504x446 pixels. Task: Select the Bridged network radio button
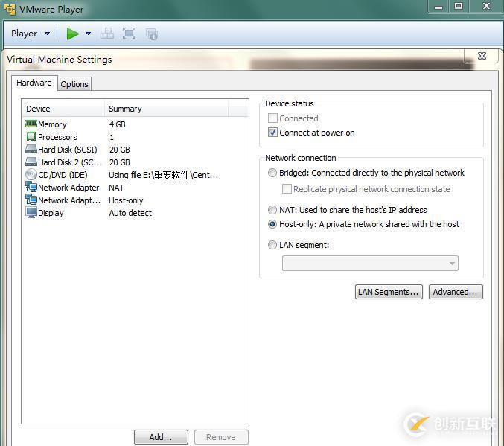pos(272,173)
